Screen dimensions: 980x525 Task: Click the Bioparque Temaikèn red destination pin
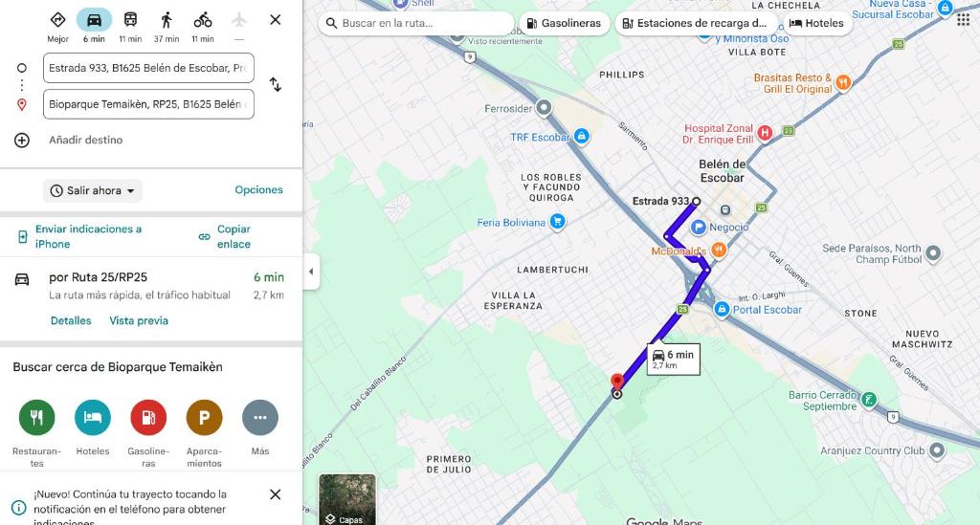(617, 383)
